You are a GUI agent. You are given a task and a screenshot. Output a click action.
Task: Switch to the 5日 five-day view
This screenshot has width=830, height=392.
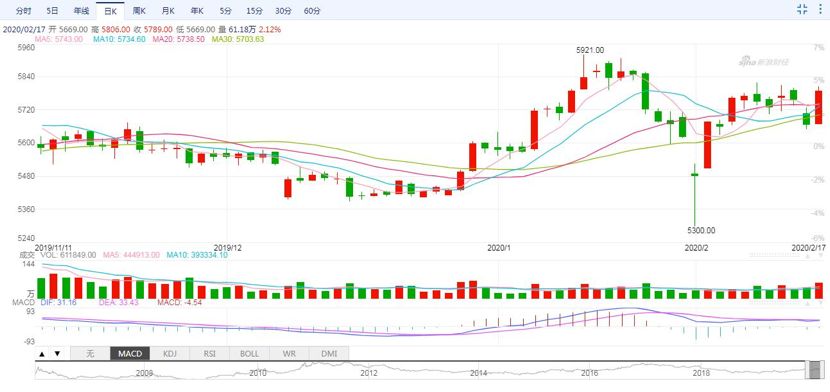coord(52,11)
